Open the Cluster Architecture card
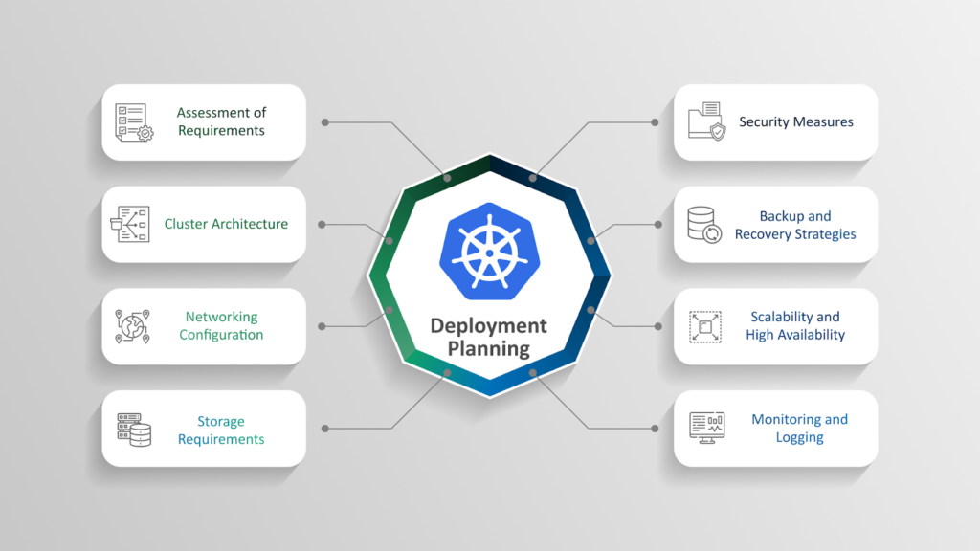980x551 pixels. (203, 224)
